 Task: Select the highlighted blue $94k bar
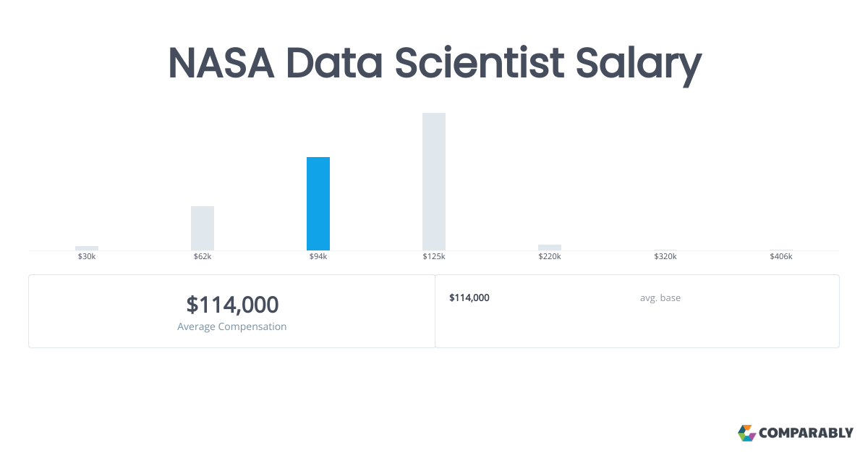coord(318,203)
